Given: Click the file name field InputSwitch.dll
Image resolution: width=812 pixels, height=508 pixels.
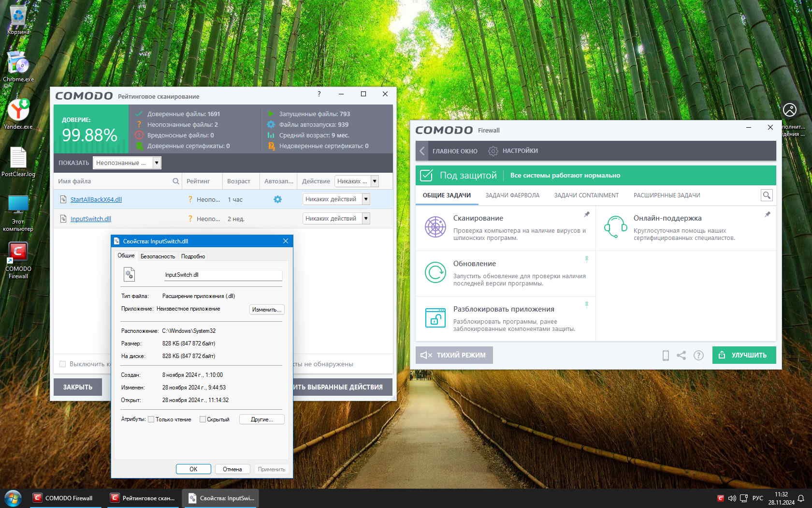Looking at the screenshot, I should (x=222, y=275).
